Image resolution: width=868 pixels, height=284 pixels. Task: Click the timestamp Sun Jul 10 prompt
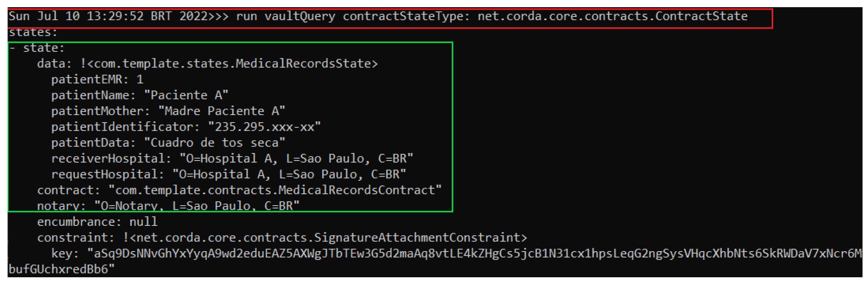(x=107, y=16)
